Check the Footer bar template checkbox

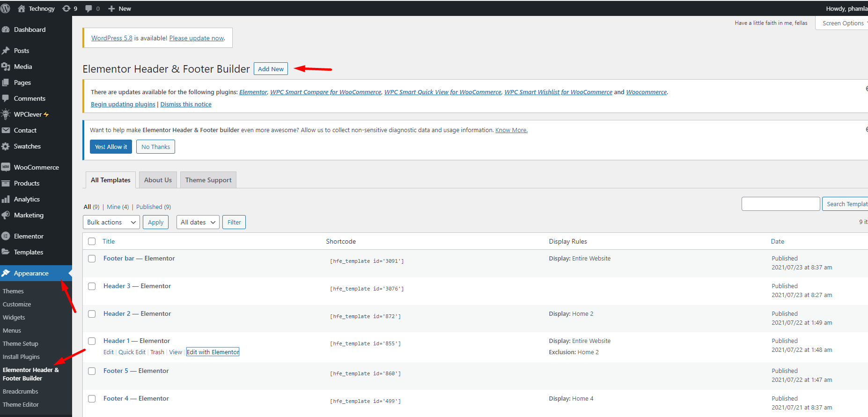(x=92, y=259)
